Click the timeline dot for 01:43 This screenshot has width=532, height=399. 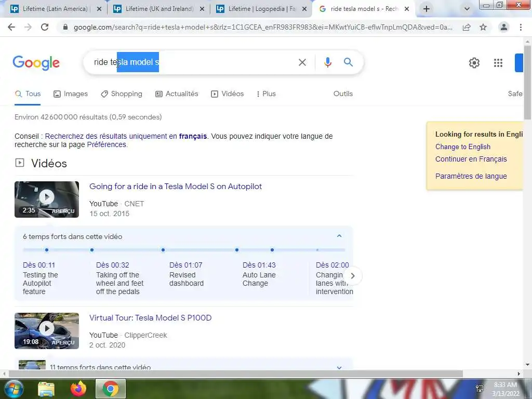(x=237, y=250)
